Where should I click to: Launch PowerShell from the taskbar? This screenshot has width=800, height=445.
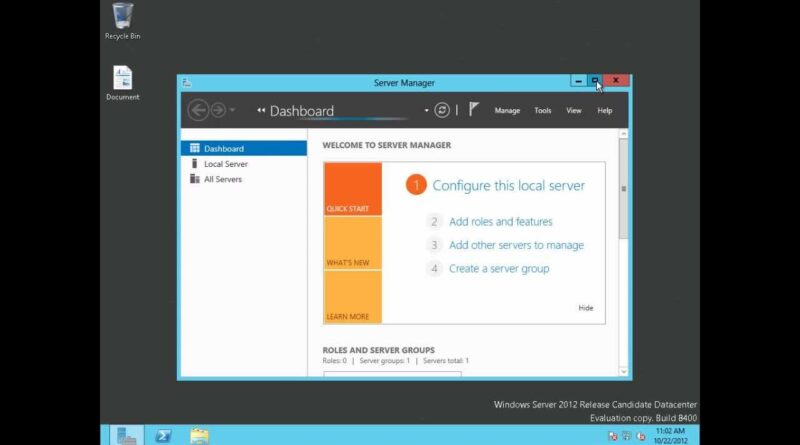[163, 436]
